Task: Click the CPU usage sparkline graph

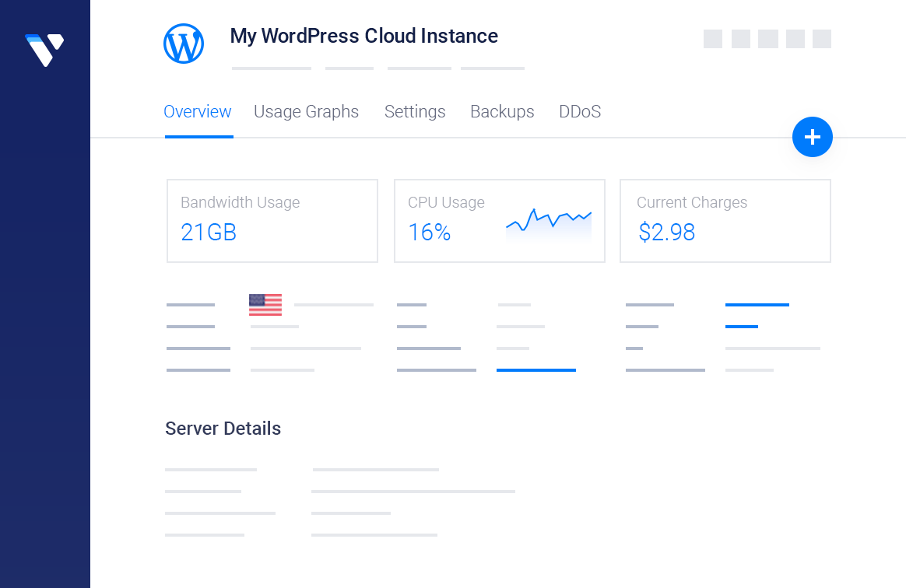Action: pos(548,222)
